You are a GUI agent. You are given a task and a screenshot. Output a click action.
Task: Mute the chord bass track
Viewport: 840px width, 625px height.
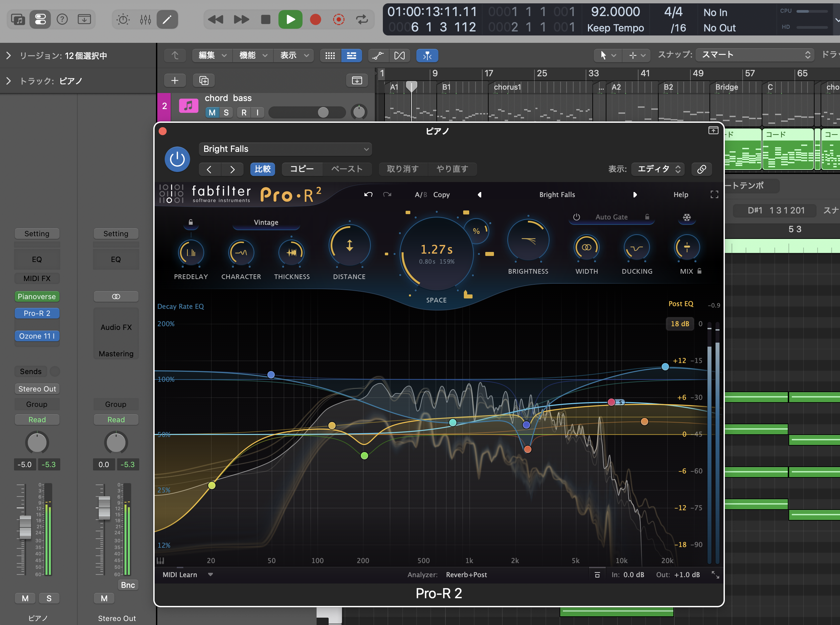(x=212, y=112)
